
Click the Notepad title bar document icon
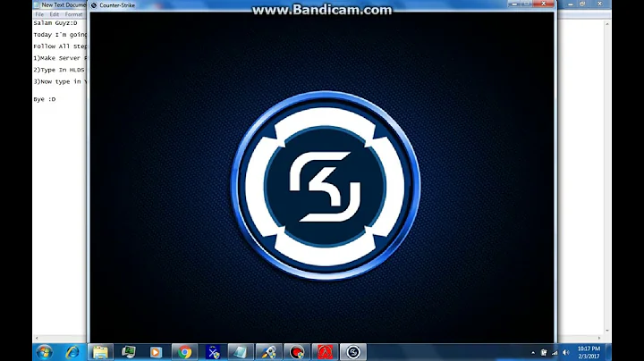37,5
